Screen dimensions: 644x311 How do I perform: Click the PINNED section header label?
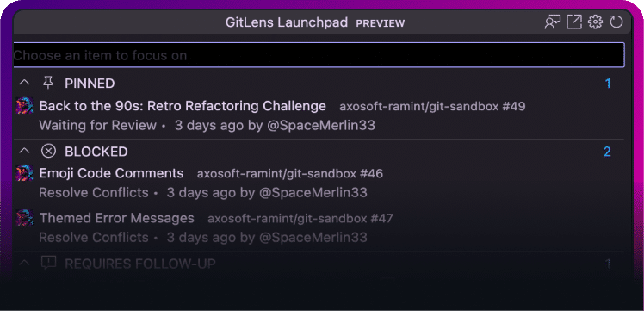(x=90, y=84)
